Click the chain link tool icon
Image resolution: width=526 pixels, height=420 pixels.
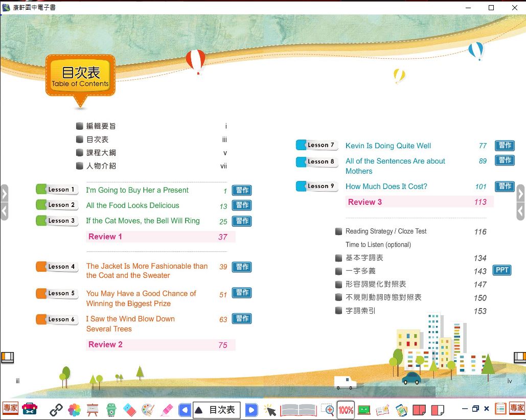click(x=56, y=409)
